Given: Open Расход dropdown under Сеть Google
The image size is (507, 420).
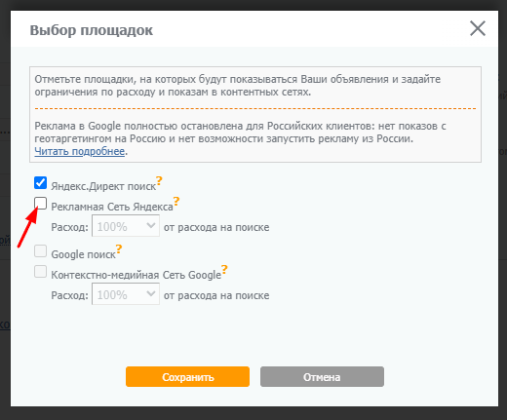Looking at the screenshot, I should tap(126, 294).
